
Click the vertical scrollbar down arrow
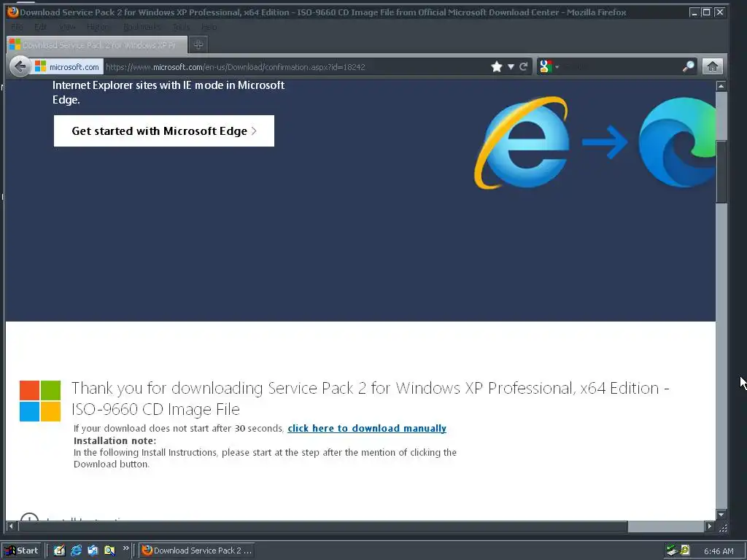pos(721,514)
